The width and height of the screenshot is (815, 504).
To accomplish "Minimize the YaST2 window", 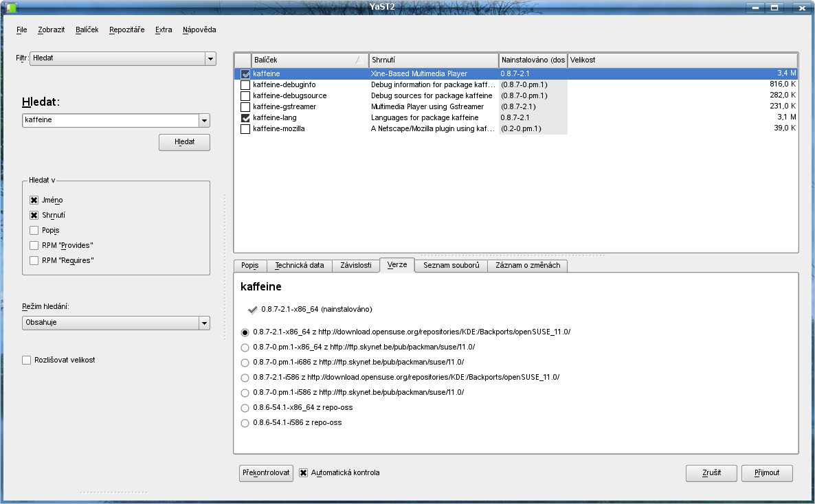I will 755,8.
